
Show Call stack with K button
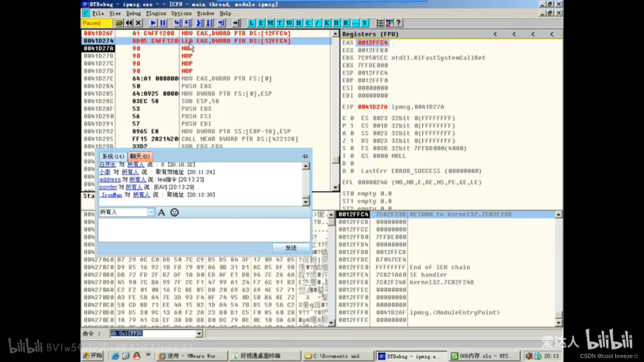[327, 23]
